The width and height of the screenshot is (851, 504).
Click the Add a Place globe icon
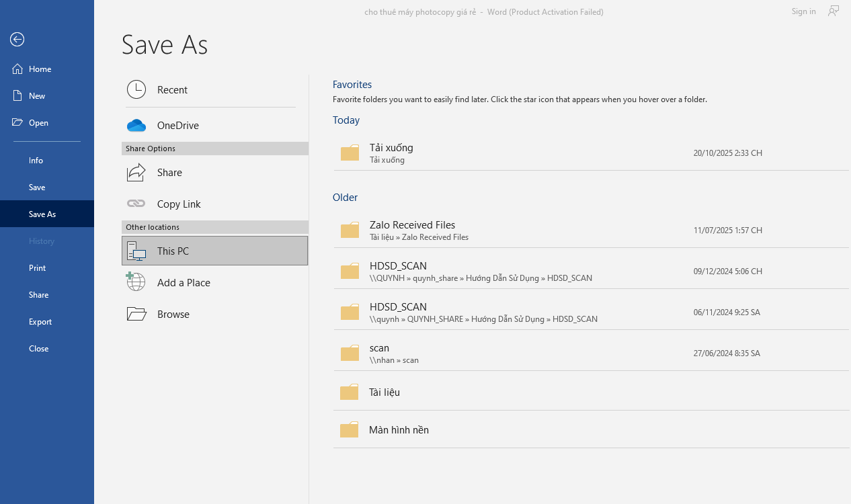tap(136, 282)
